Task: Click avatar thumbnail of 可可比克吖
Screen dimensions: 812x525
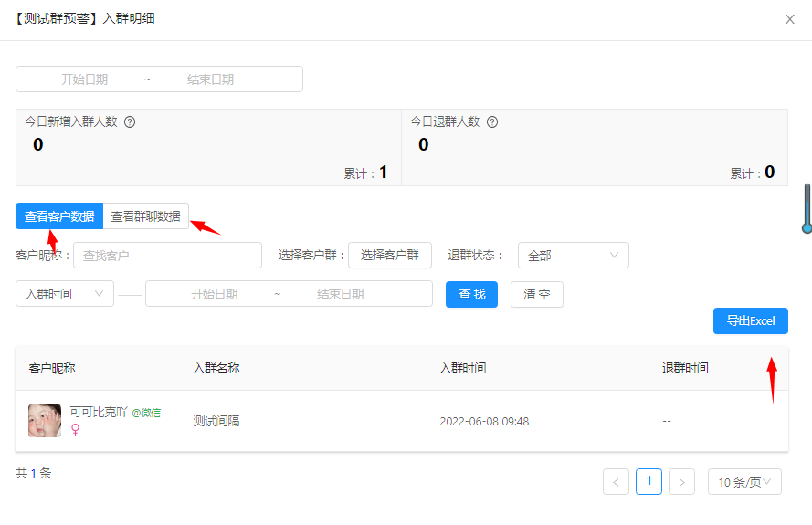Action: pos(45,421)
